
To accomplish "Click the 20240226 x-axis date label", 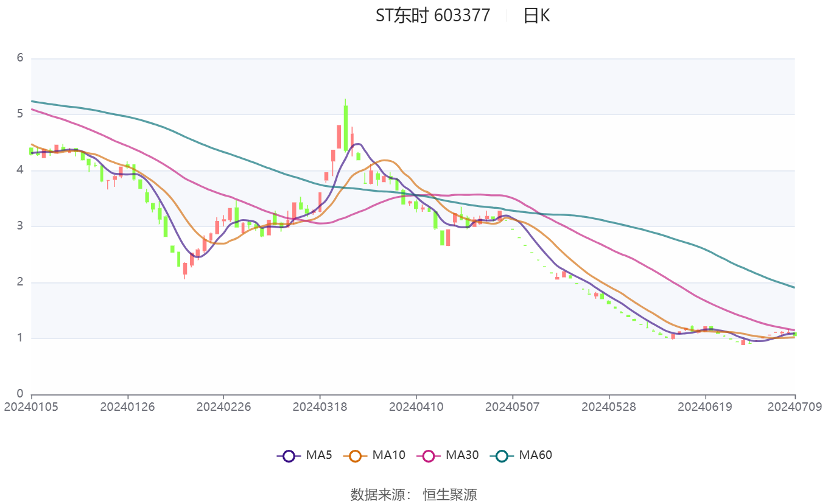I will click(223, 407).
